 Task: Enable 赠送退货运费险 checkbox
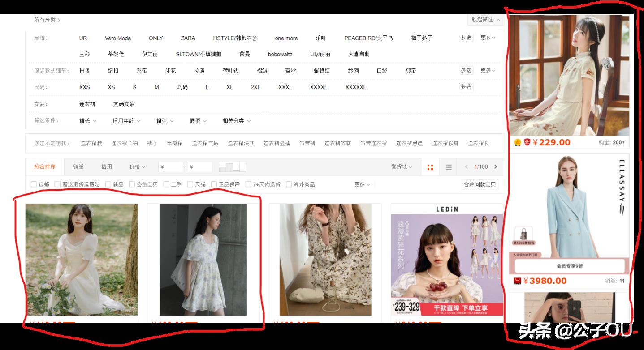pos(57,184)
